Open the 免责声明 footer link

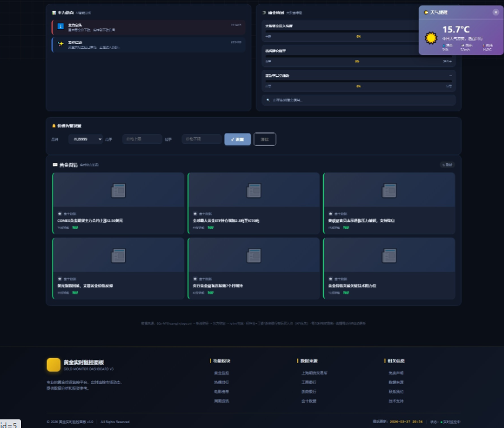tap(396, 373)
